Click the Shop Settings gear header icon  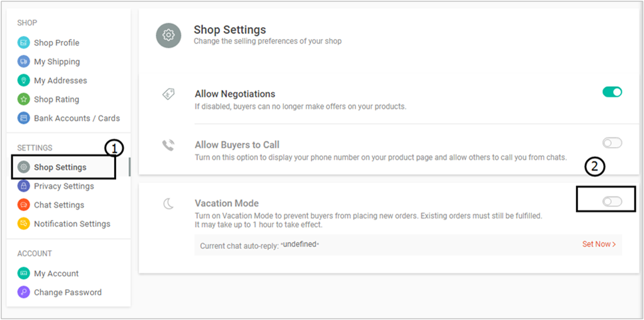click(168, 35)
